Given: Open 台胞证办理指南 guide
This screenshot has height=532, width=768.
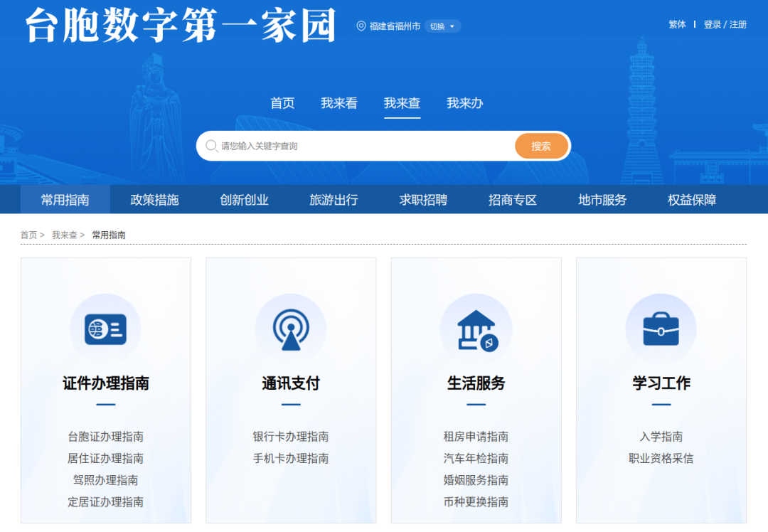Looking at the screenshot, I should (x=106, y=437).
